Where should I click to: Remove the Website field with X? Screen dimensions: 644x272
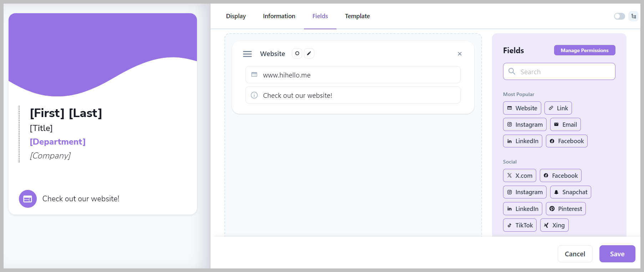[460, 54]
